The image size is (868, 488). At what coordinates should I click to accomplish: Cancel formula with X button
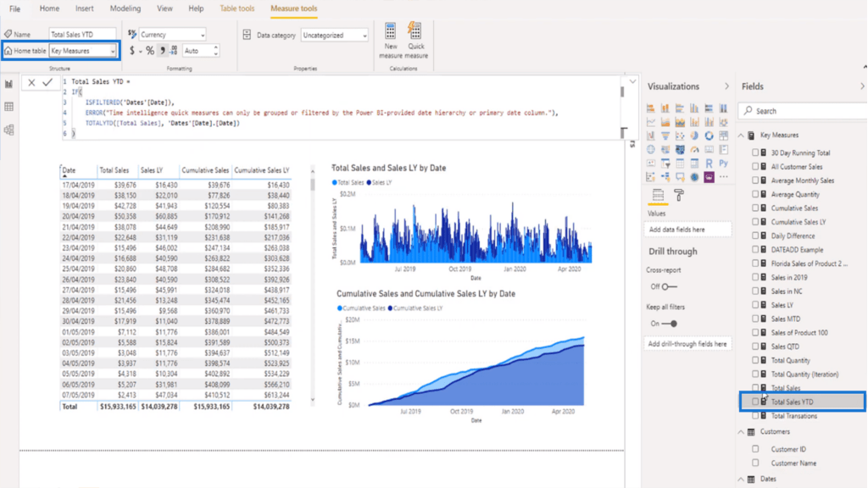point(31,82)
